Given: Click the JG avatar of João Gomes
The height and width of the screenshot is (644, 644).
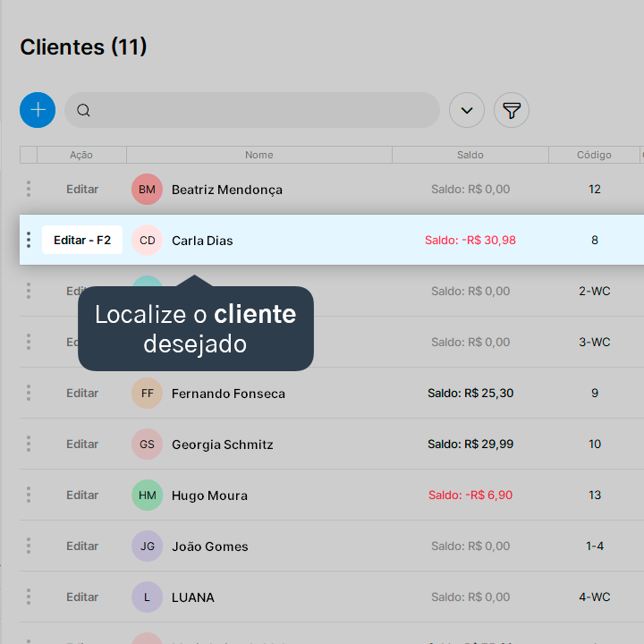Looking at the screenshot, I should click(147, 546).
